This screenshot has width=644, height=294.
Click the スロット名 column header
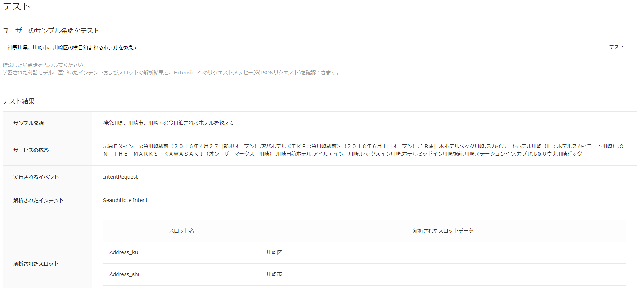click(181, 231)
